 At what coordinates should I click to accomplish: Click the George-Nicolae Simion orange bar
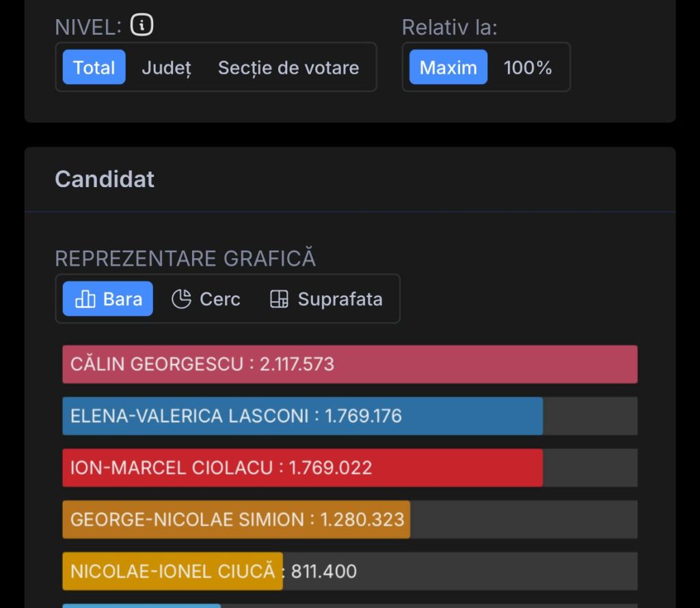(236, 520)
